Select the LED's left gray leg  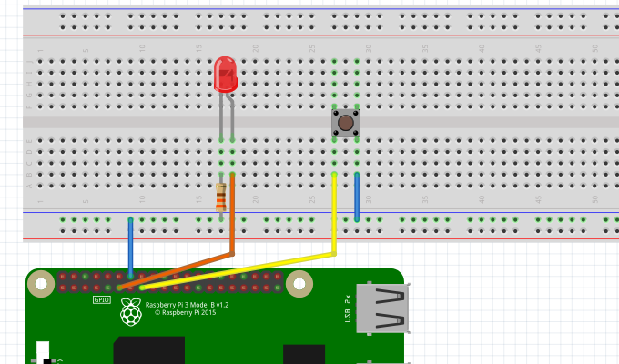(x=220, y=116)
